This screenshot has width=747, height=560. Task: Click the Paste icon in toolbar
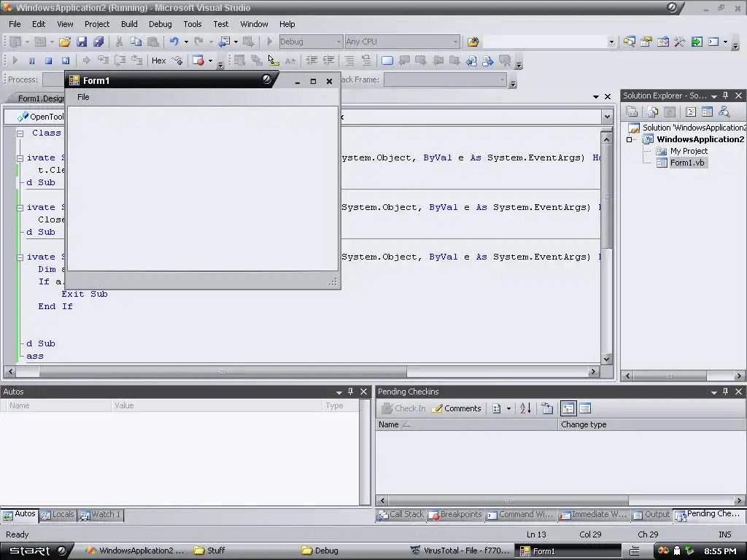pos(153,42)
